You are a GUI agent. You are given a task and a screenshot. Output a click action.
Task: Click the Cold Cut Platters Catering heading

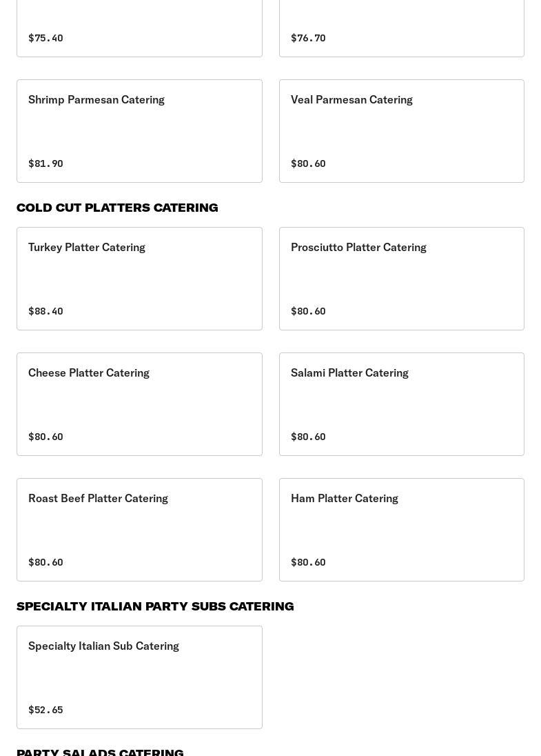point(117,208)
